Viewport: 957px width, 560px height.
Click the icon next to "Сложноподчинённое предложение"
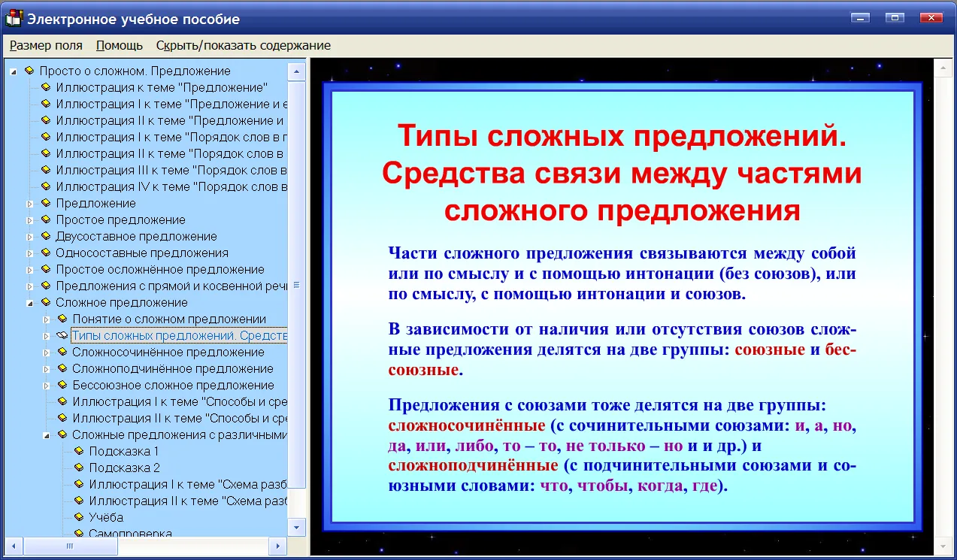[62, 368]
